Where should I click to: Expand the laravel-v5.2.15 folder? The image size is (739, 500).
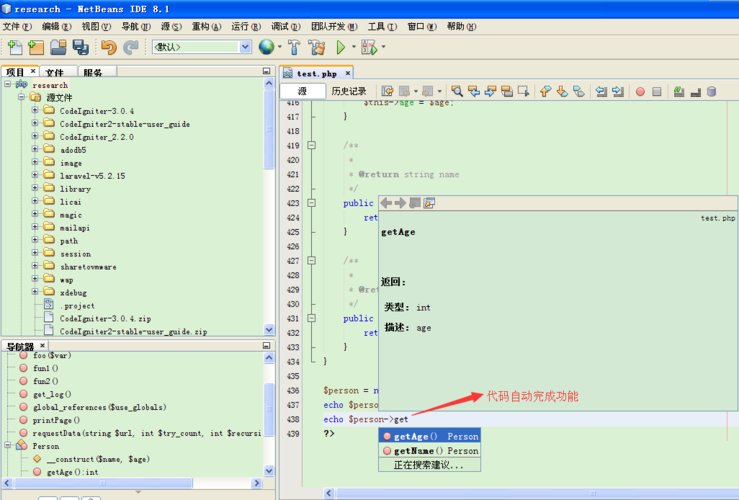[35, 175]
